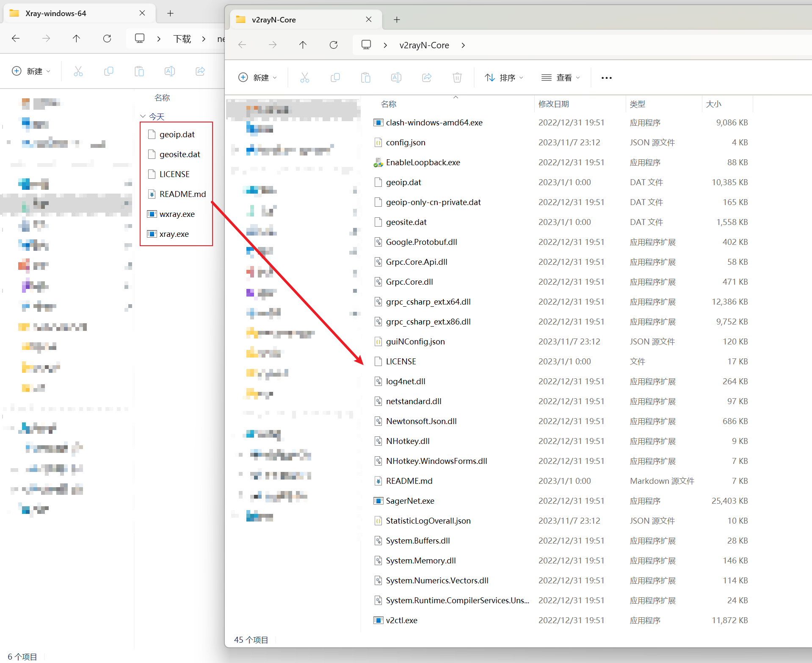Switch to the Xray-windows-64 tab
The width and height of the screenshot is (812, 663).
(79, 13)
